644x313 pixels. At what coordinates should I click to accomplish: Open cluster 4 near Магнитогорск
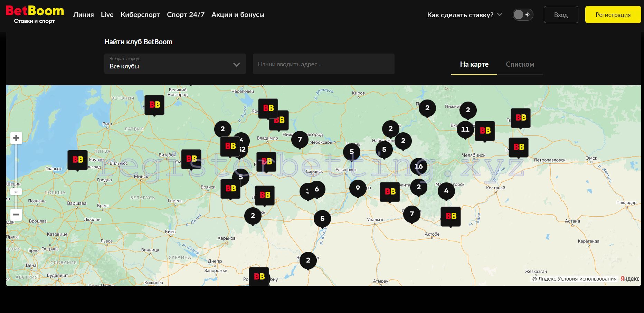(x=446, y=191)
